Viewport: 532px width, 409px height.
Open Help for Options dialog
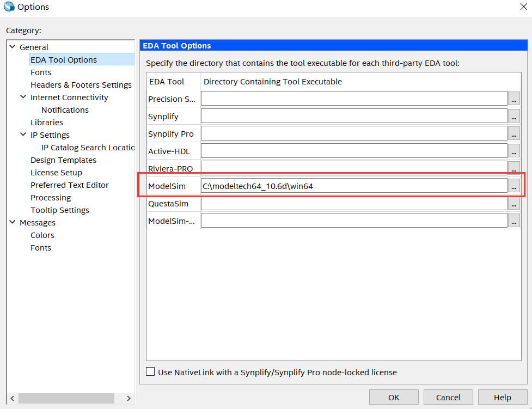(x=503, y=397)
